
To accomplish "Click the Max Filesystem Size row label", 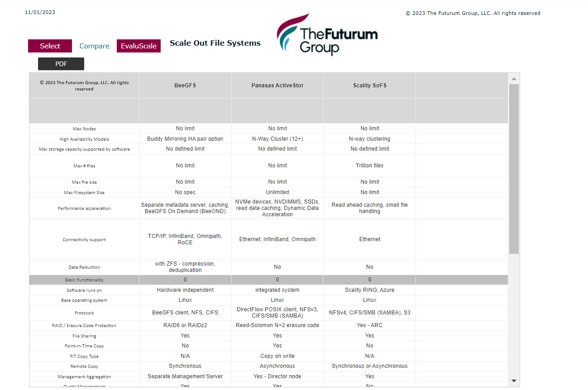I will 84,193.
